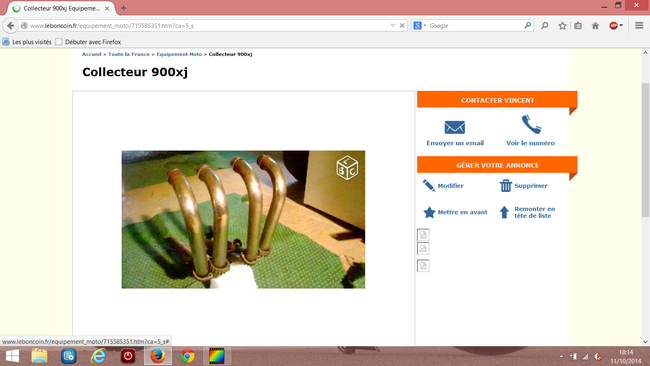Screen dimensions: 650x366
Task: Follow the Equipement Moto breadcrumb link
Action: (x=179, y=54)
